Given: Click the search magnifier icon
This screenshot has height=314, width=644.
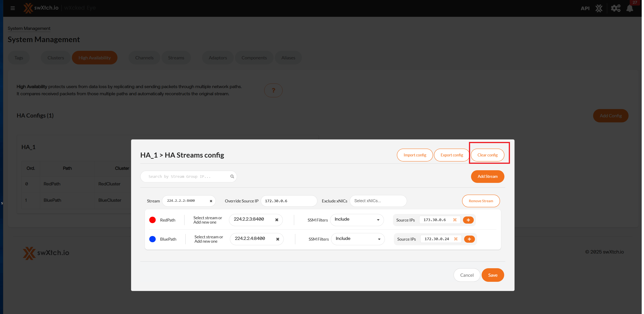Looking at the screenshot, I should click(232, 176).
